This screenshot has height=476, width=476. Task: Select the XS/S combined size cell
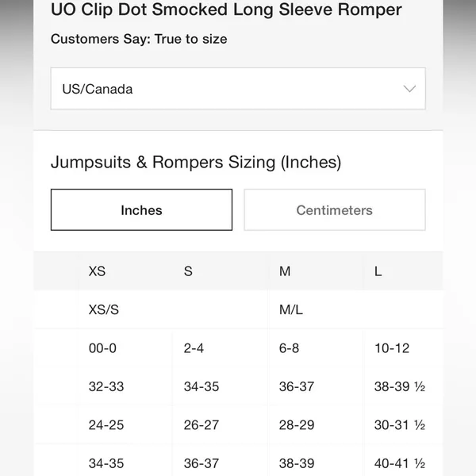coord(103,309)
